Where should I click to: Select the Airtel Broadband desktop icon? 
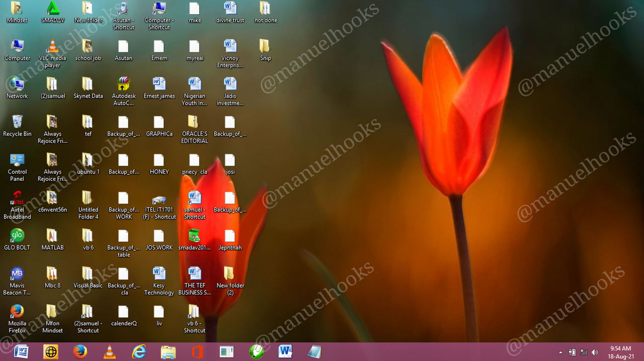(x=17, y=205)
